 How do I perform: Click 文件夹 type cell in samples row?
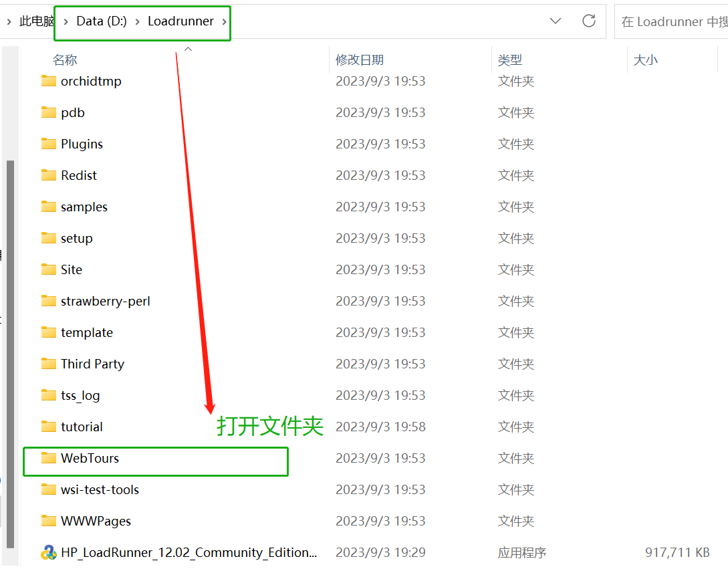pos(516,207)
